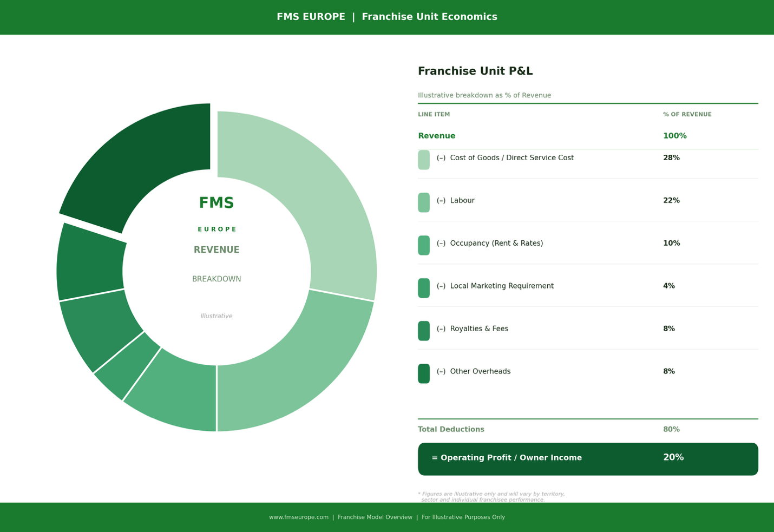Expand the Revenue line item
This screenshot has width=774, height=532.
point(437,136)
